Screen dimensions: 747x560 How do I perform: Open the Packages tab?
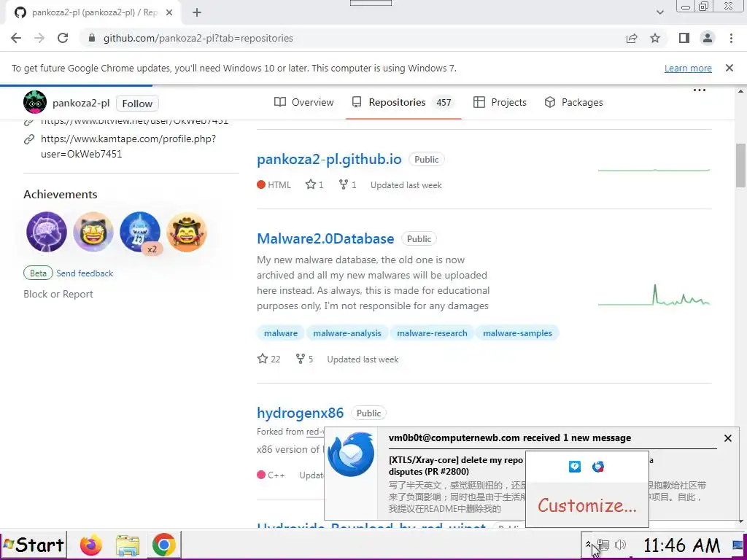pyautogui.click(x=573, y=102)
